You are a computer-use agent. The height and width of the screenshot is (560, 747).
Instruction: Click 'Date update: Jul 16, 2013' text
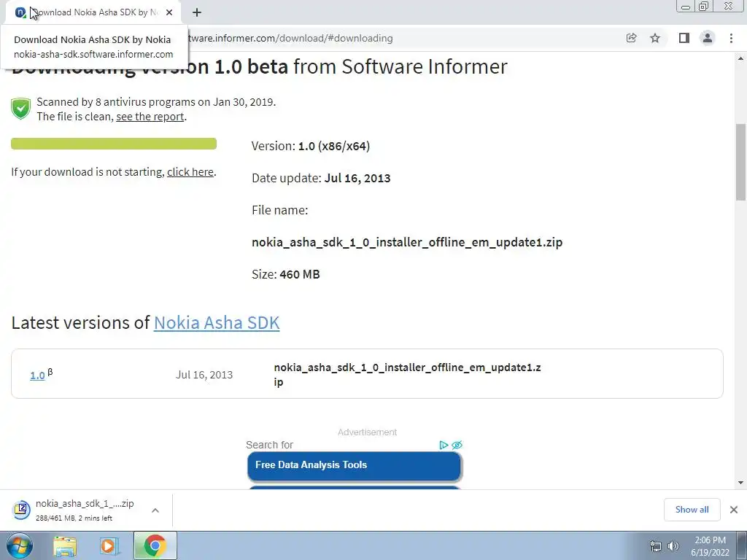pyautogui.click(x=321, y=178)
